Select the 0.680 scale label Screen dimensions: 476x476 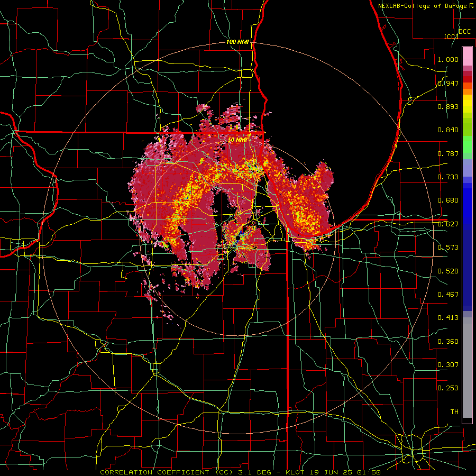click(x=448, y=200)
